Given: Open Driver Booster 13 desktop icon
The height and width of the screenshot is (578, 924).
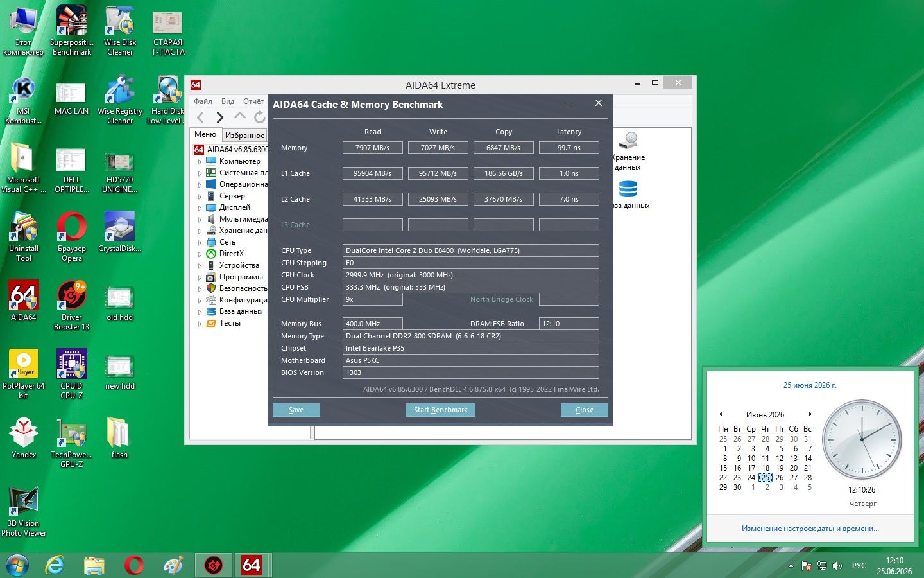Looking at the screenshot, I should [x=72, y=305].
